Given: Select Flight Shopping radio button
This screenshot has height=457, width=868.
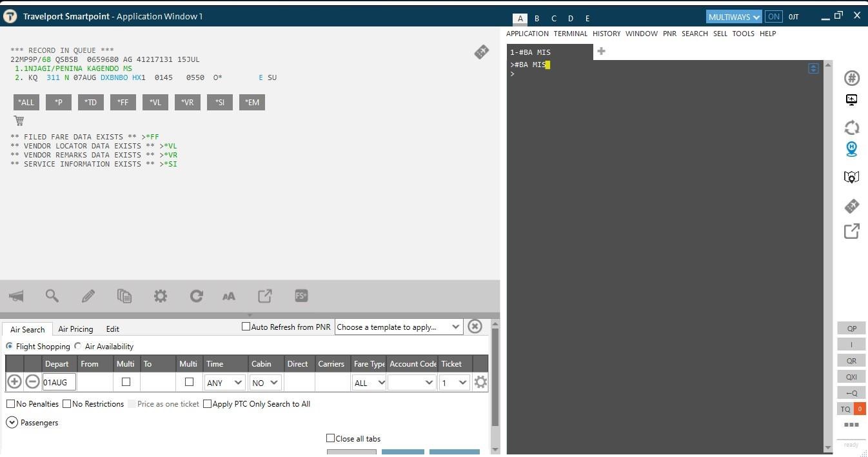Looking at the screenshot, I should tap(10, 346).
